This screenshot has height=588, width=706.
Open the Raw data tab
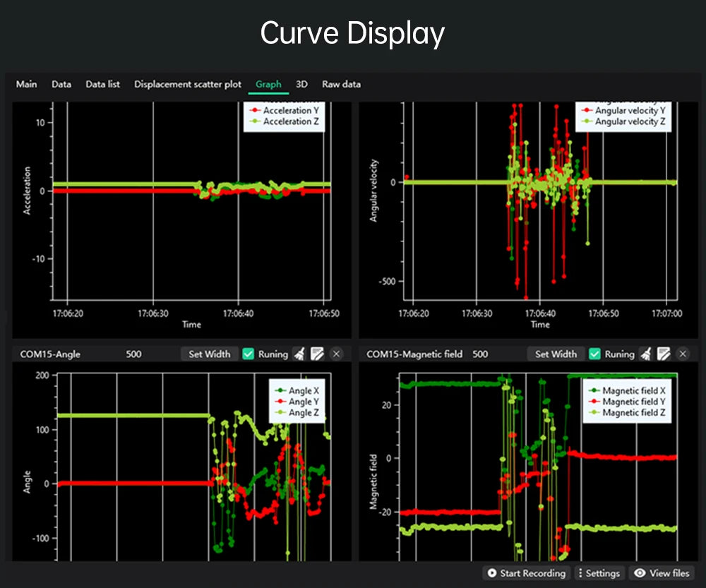coord(341,84)
